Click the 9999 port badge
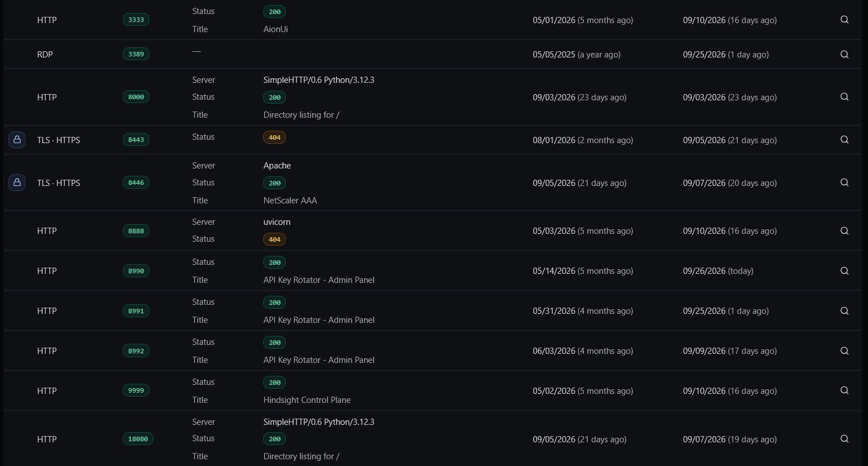The image size is (868, 466). click(136, 390)
